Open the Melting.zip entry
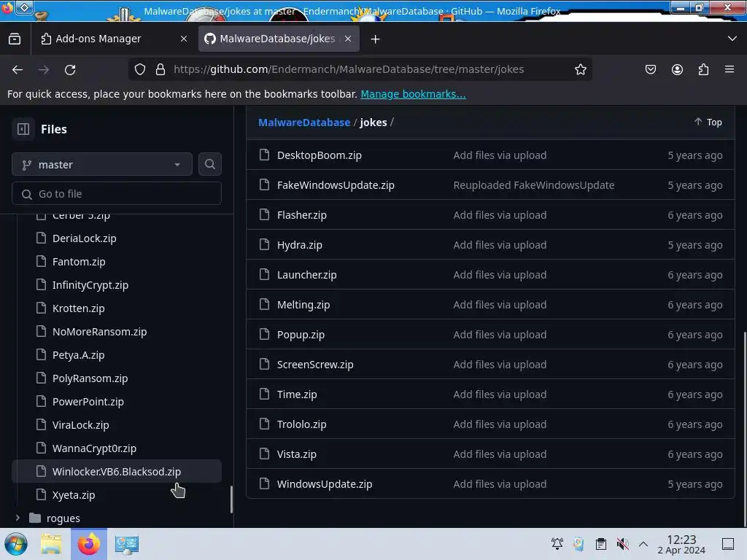747x560 pixels. click(303, 305)
